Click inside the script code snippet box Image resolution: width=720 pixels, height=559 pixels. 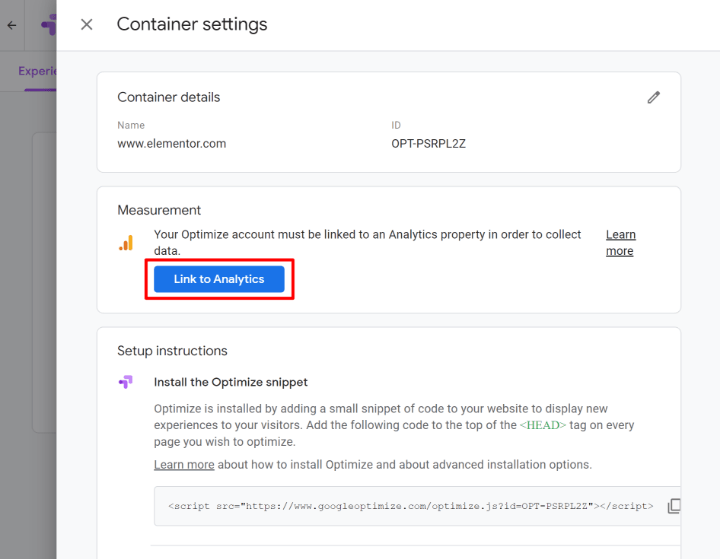(x=410, y=507)
